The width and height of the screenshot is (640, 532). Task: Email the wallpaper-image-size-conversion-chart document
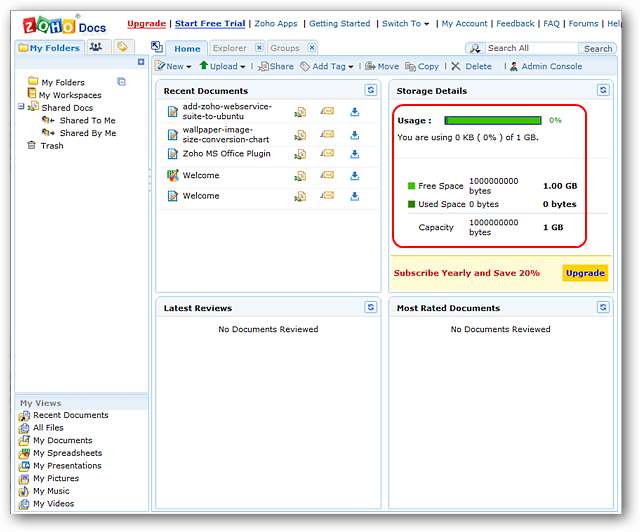click(x=327, y=133)
